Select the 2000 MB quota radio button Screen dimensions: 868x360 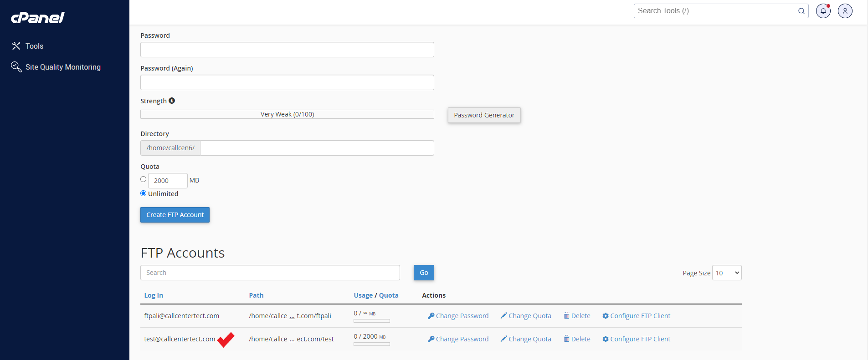[x=144, y=179]
